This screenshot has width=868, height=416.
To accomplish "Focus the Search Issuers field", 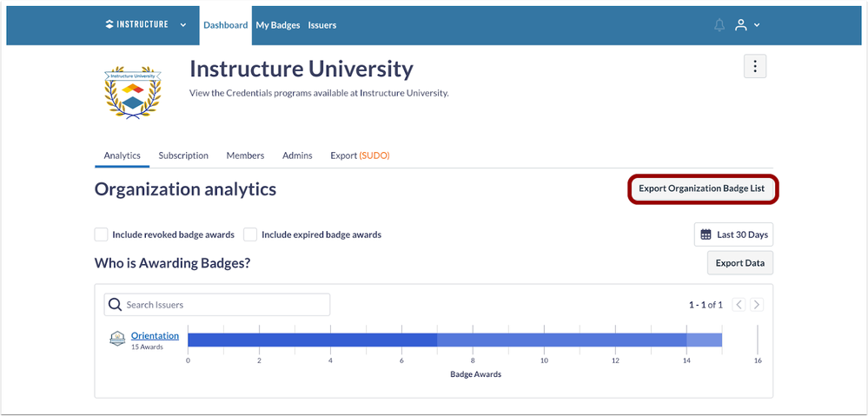I will tap(226, 305).
